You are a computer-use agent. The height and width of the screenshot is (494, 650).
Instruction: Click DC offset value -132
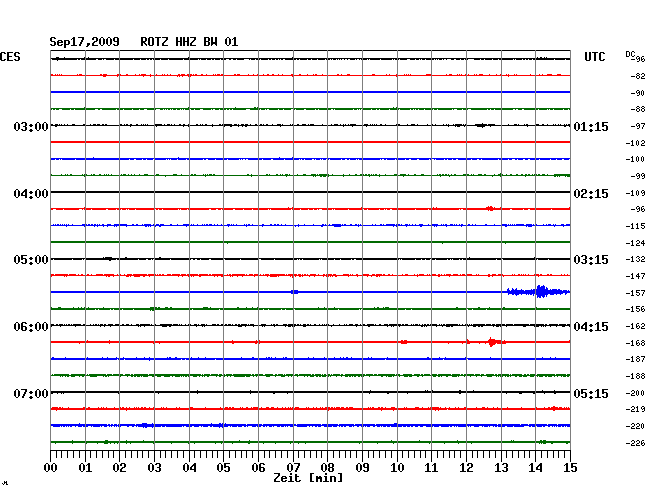[x=635, y=259]
